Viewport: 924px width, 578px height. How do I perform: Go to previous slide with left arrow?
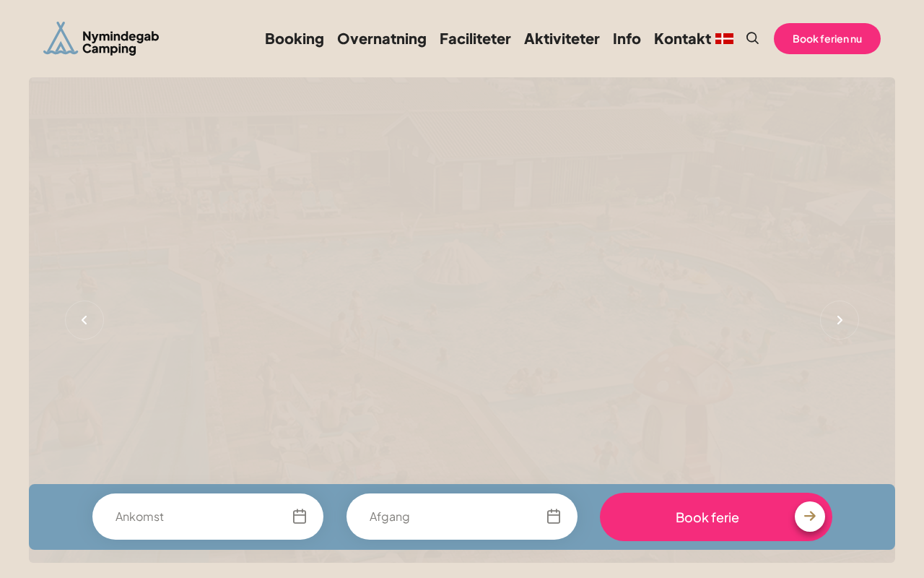click(84, 320)
